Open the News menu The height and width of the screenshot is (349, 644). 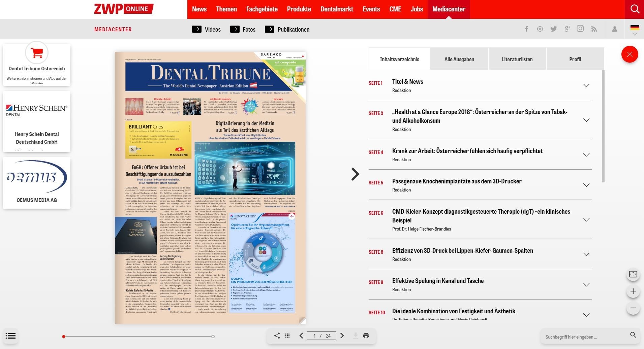tap(199, 9)
